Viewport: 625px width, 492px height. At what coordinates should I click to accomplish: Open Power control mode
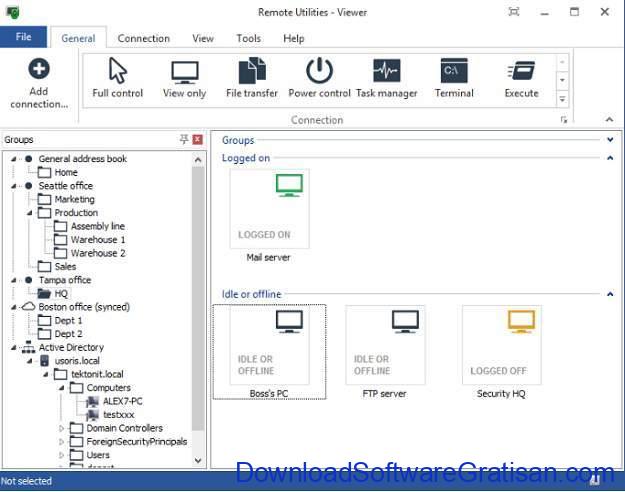point(319,79)
